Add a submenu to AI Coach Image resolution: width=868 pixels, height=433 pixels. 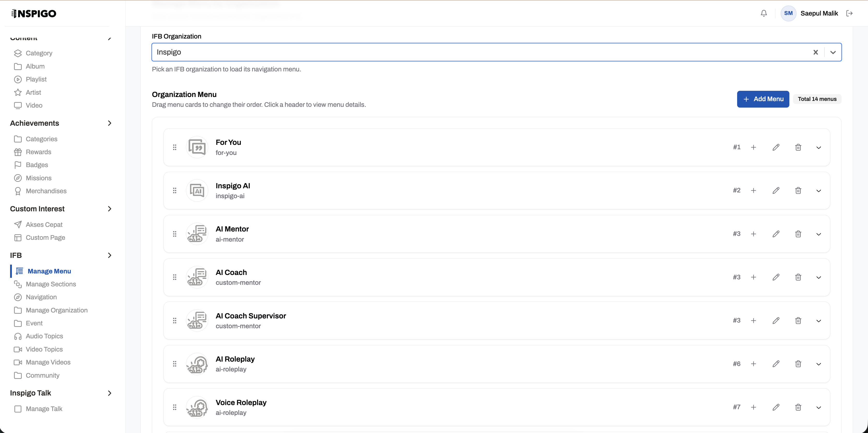point(753,277)
